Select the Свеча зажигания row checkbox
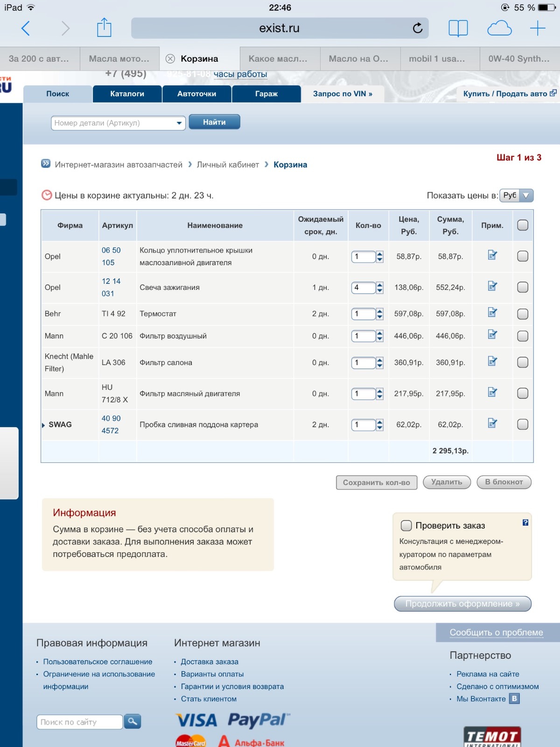560x747 pixels. pyautogui.click(x=523, y=287)
